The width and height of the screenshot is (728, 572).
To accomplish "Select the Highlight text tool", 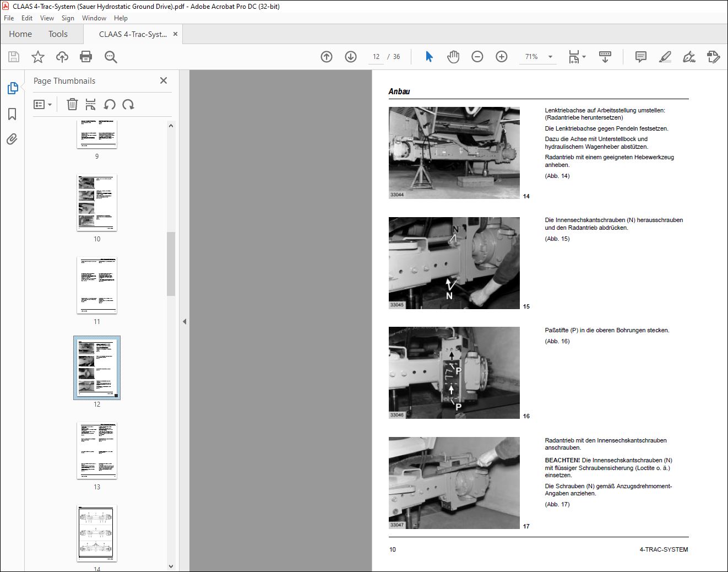I will pos(665,57).
